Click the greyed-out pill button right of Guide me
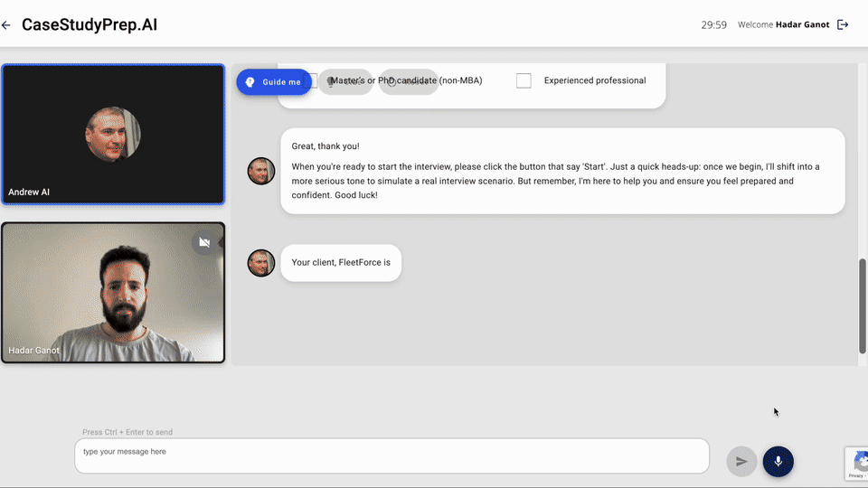Screen dimensions: 868x488 pos(345,82)
